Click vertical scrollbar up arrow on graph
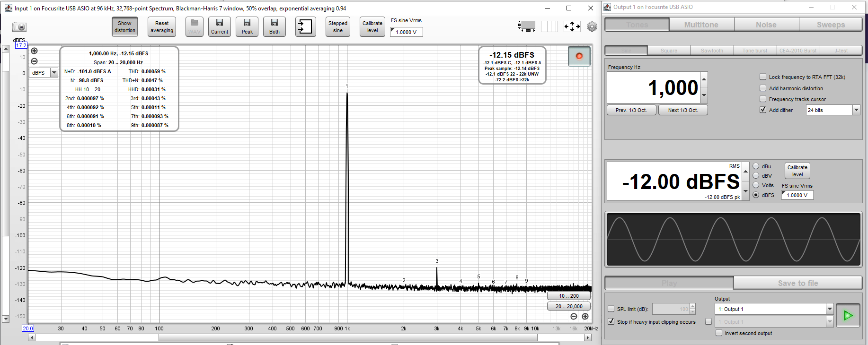 pyautogui.click(x=6, y=49)
